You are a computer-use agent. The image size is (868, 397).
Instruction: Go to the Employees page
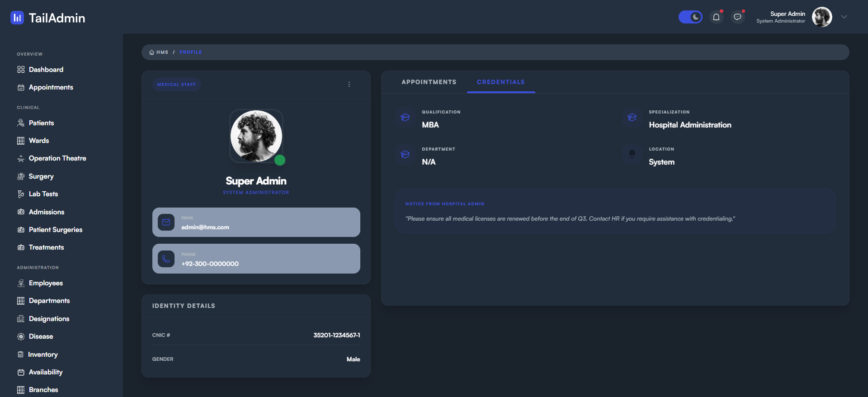point(46,283)
